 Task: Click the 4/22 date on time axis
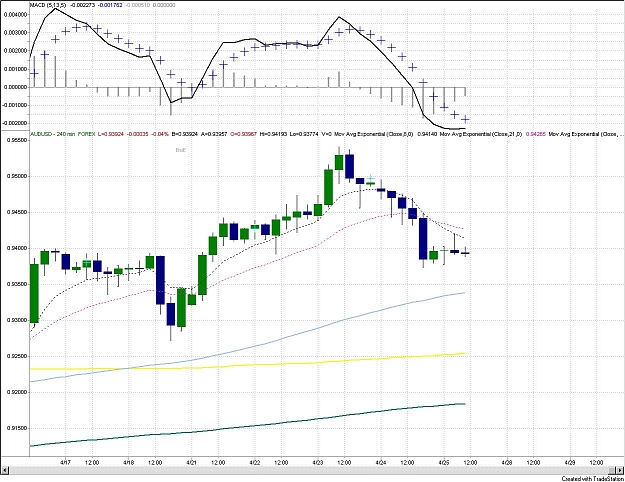point(255,462)
